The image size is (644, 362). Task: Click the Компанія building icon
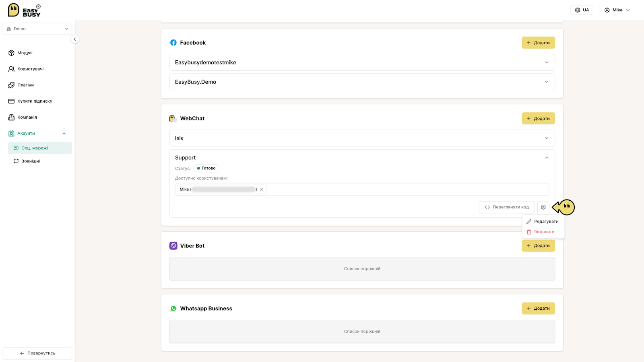[11, 117]
